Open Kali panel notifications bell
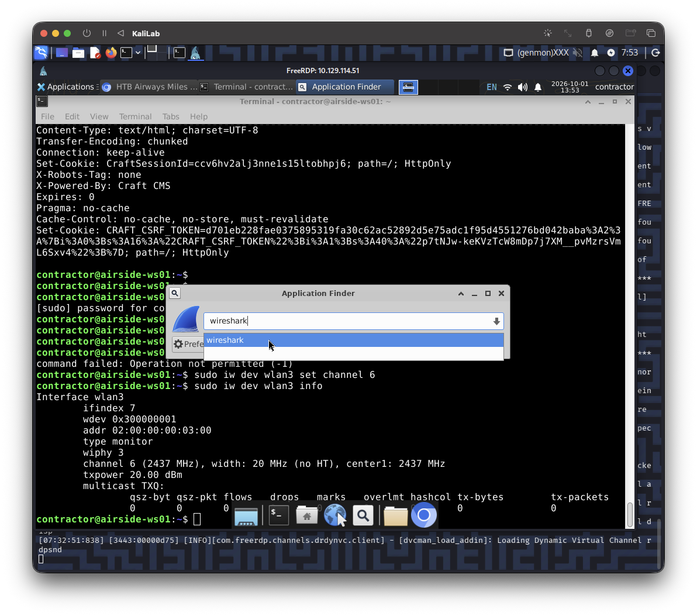 (594, 53)
